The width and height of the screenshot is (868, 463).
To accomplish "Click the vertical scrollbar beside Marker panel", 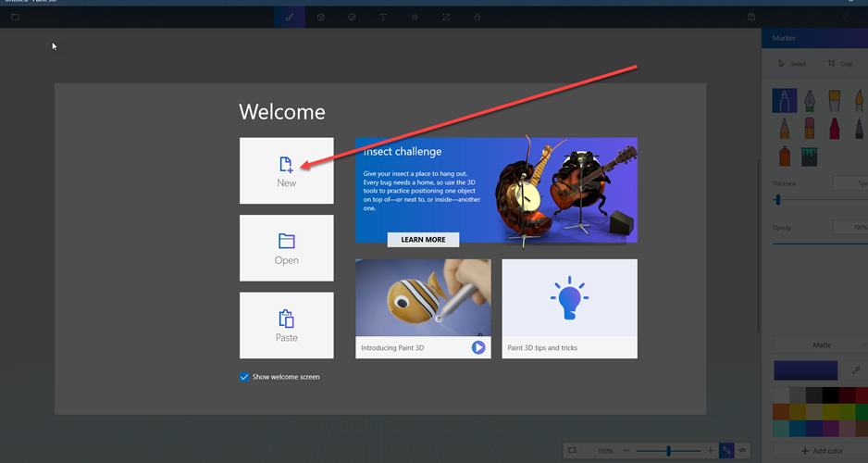I will 759,246.
